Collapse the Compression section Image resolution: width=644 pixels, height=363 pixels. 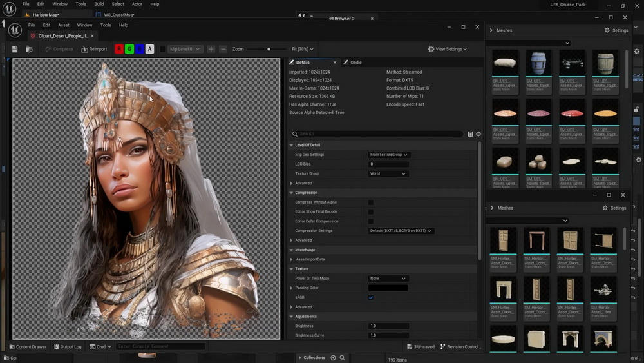pyautogui.click(x=292, y=193)
